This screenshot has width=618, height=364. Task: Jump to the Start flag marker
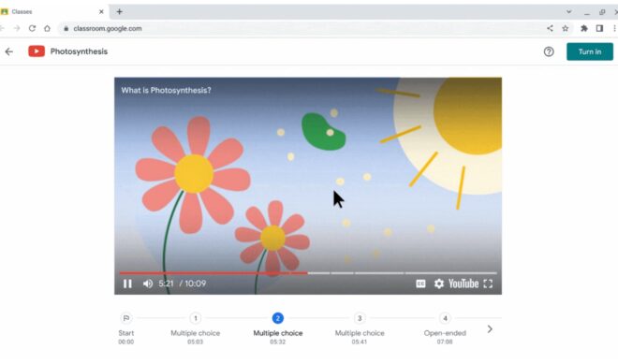[x=126, y=318]
